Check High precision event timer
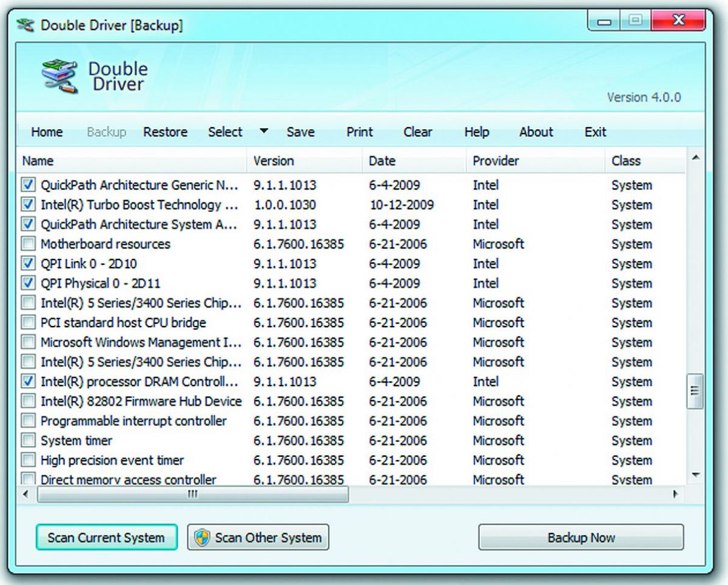 point(28,459)
